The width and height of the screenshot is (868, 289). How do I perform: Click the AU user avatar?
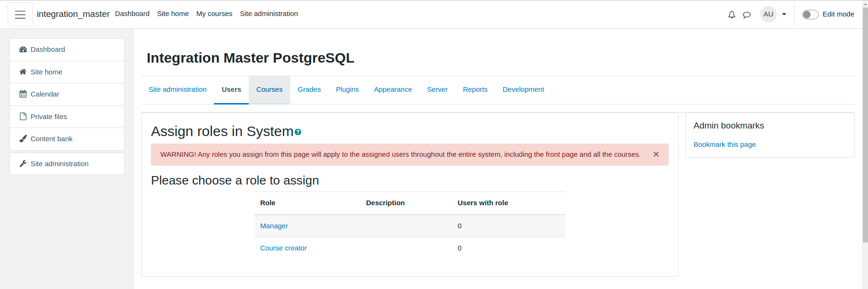point(768,14)
